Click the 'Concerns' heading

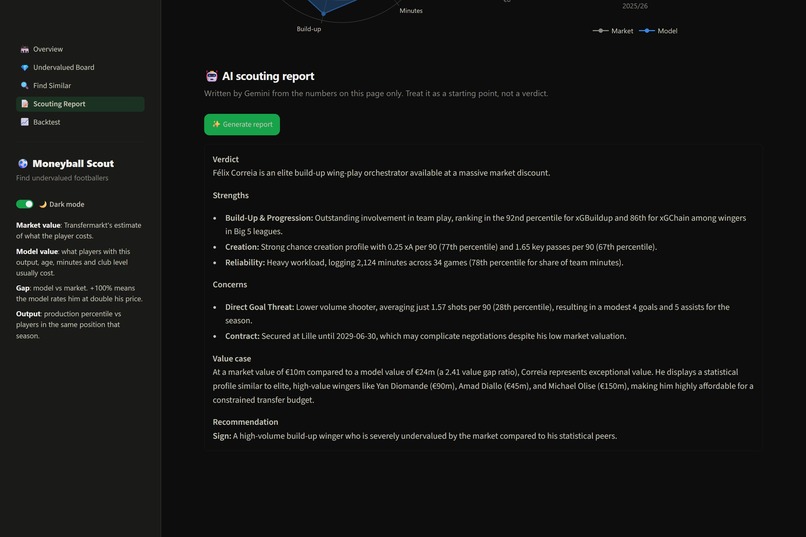pyautogui.click(x=230, y=284)
